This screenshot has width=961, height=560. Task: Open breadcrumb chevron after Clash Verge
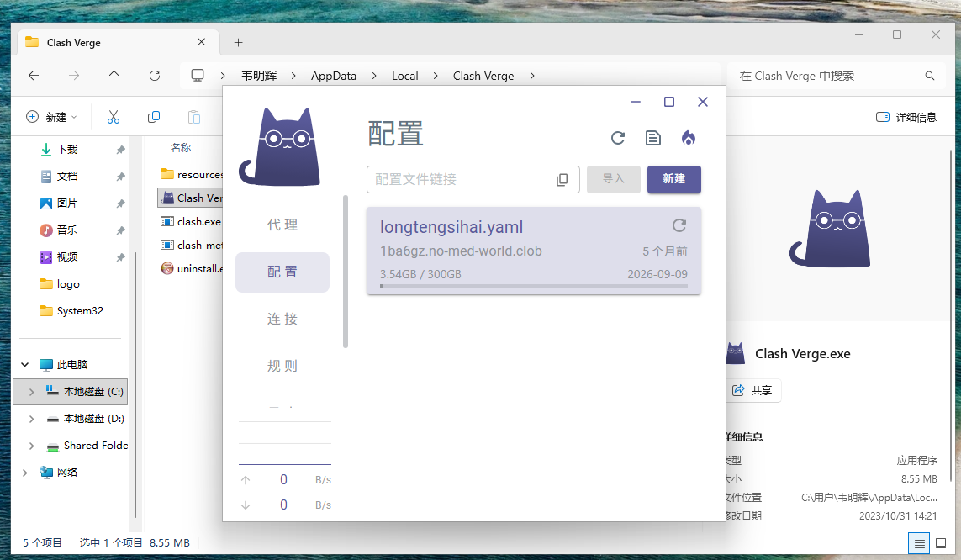(532, 76)
